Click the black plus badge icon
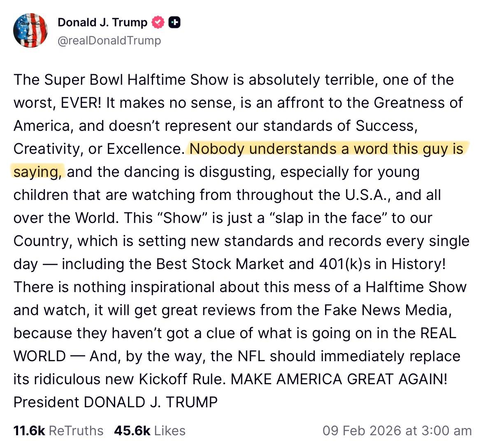Screen dimensions: 483x448 174,22
